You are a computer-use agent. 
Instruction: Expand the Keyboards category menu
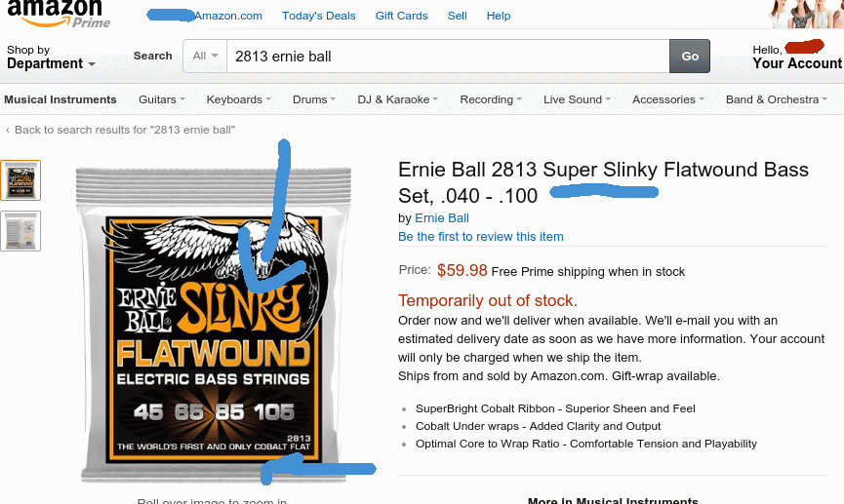click(x=238, y=99)
